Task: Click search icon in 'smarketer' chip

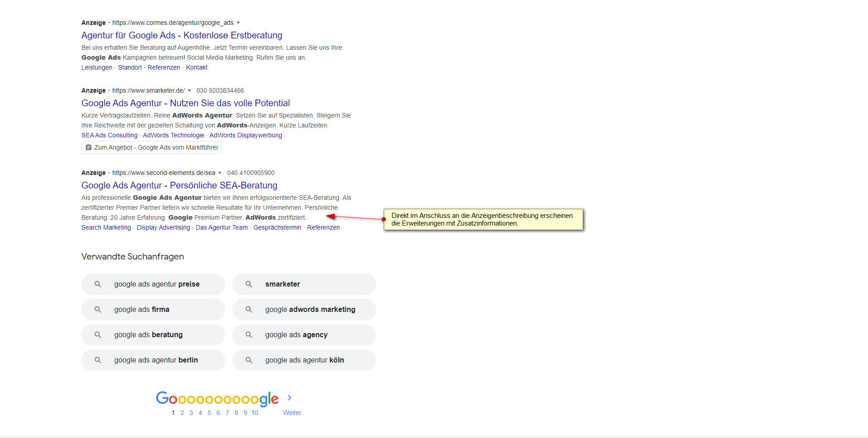Action: point(249,284)
